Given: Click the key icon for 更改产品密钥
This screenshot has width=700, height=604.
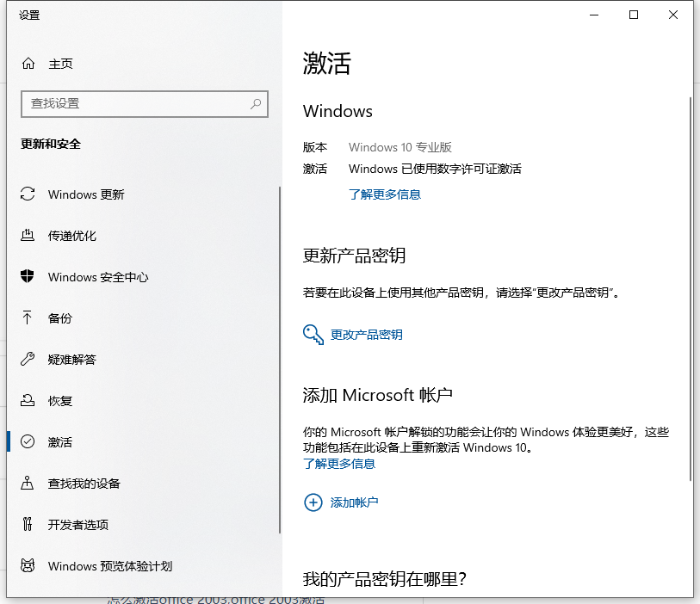Looking at the screenshot, I should (x=313, y=335).
